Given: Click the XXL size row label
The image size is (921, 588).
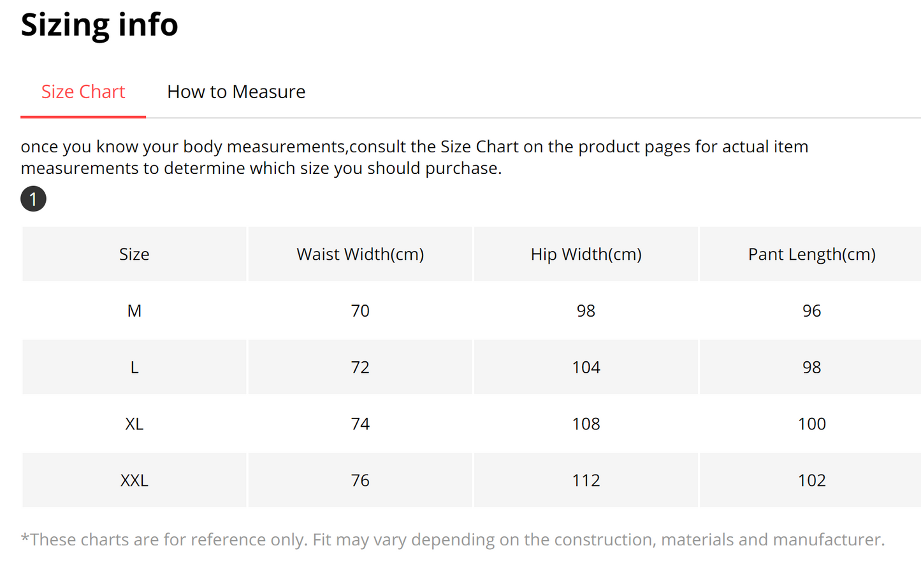Looking at the screenshot, I should click(x=134, y=480).
